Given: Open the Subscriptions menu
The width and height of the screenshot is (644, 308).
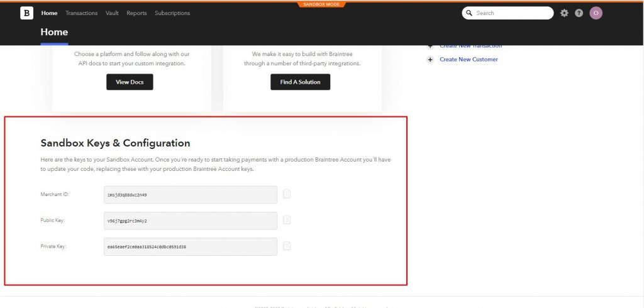Looking at the screenshot, I should [x=172, y=13].
